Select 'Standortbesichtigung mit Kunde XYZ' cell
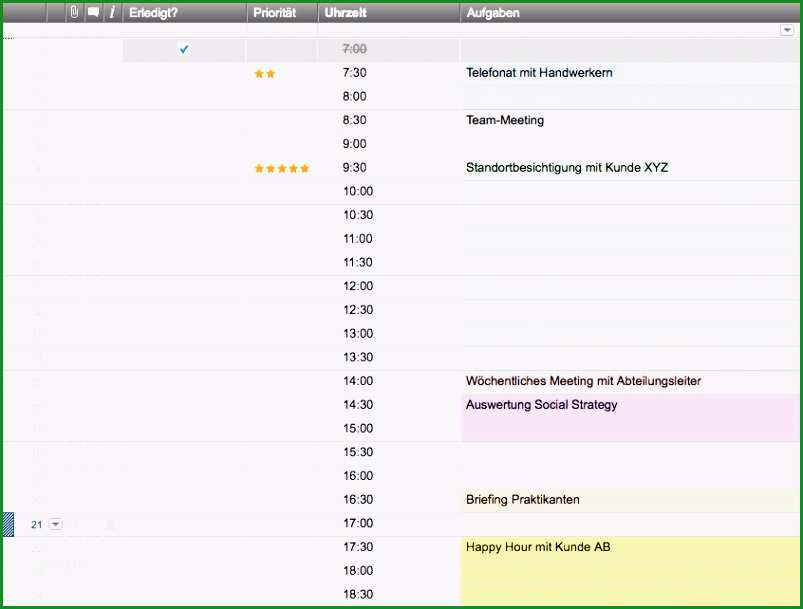Image resolution: width=803 pixels, height=609 pixels. pos(630,168)
